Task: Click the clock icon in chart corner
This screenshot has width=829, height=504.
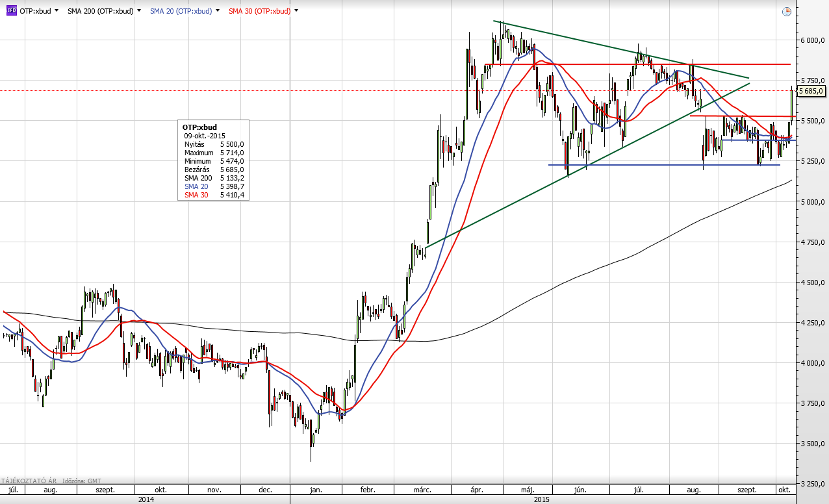Action: click(x=787, y=11)
